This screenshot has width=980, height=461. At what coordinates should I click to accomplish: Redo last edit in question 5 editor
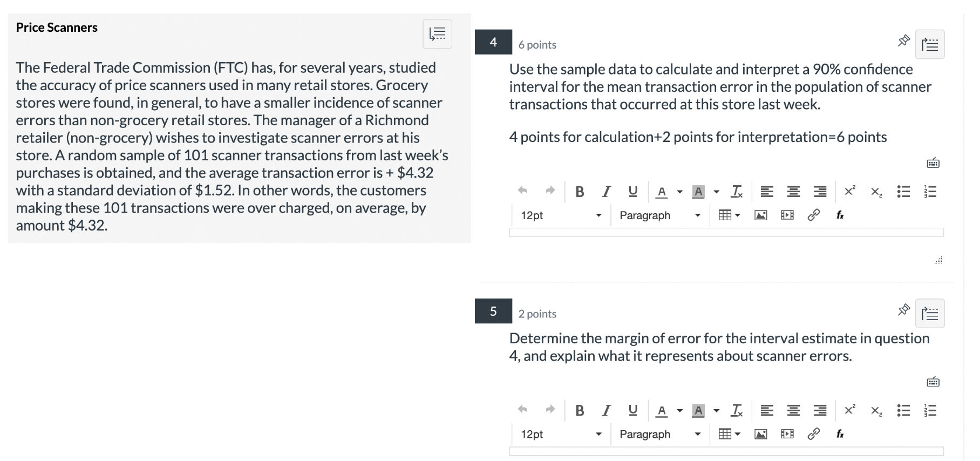point(550,410)
